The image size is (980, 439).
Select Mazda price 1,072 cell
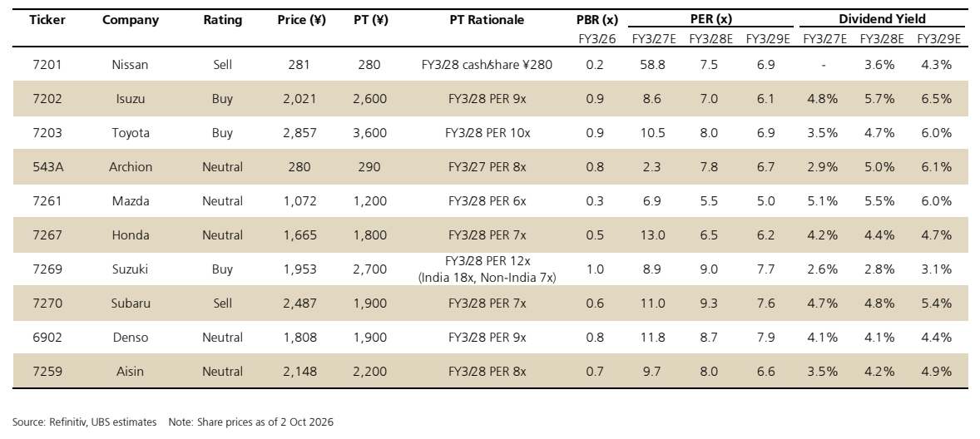(300, 202)
